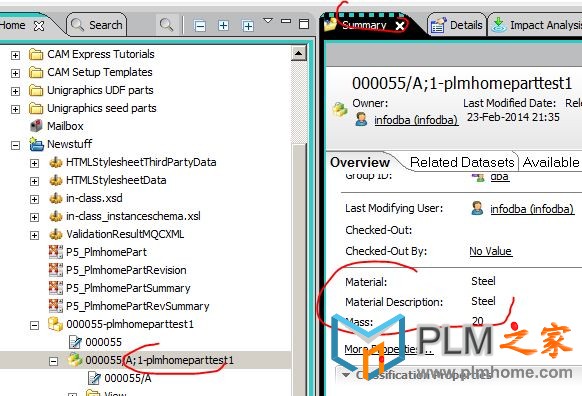Click the Unigraphics seed parts folder icon
582x396 pixels.
(36, 108)
